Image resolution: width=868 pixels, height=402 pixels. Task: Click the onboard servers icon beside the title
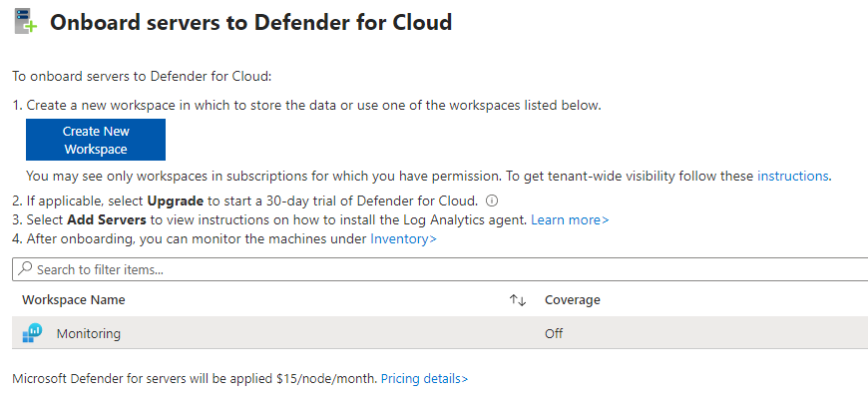click(26, 23)
